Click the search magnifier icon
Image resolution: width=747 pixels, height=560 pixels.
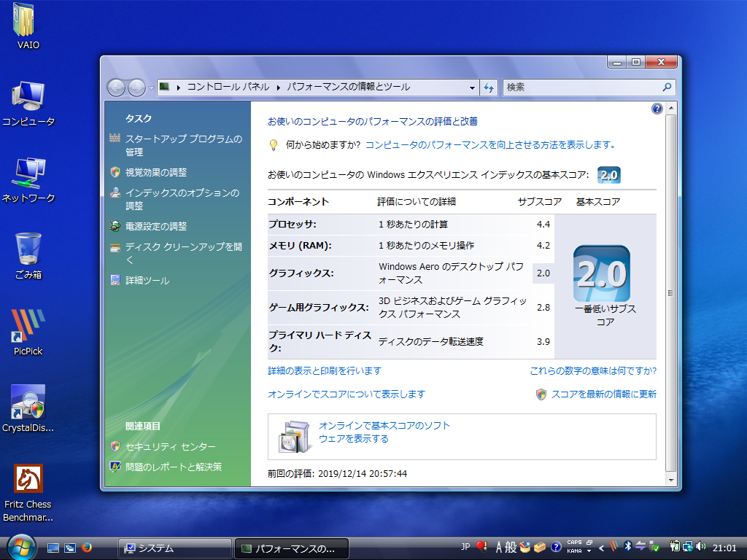pyautogui.click(x=667, y=87)
